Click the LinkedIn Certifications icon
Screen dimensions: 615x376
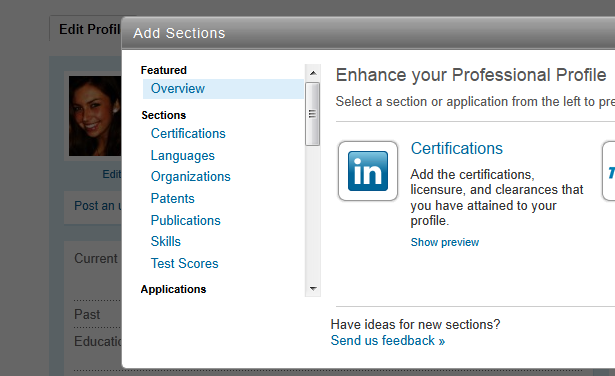[x=368, y=171]
